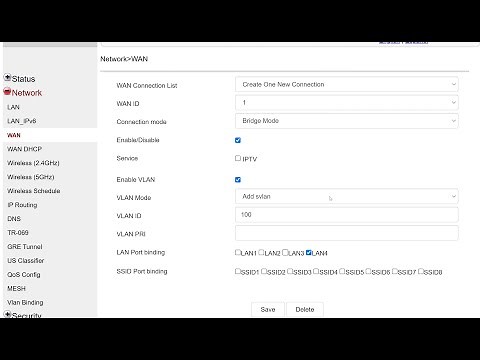Open the TR-069 page

[x=18, y=233]
